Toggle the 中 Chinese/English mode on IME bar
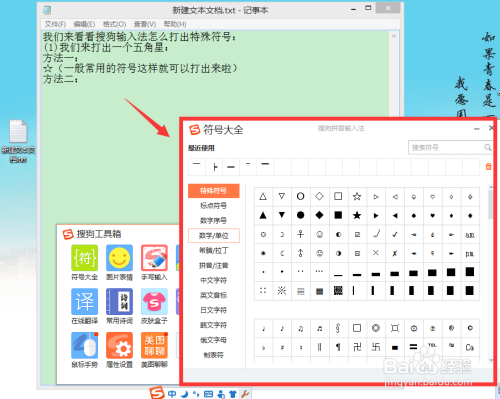This screenshot has height=399, width=500. [172, 394]
